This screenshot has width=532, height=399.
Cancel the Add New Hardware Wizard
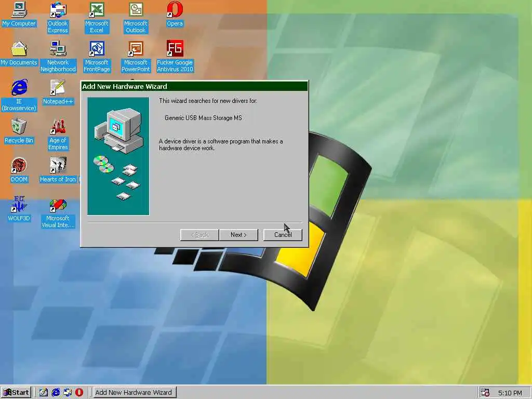point(283,235)
